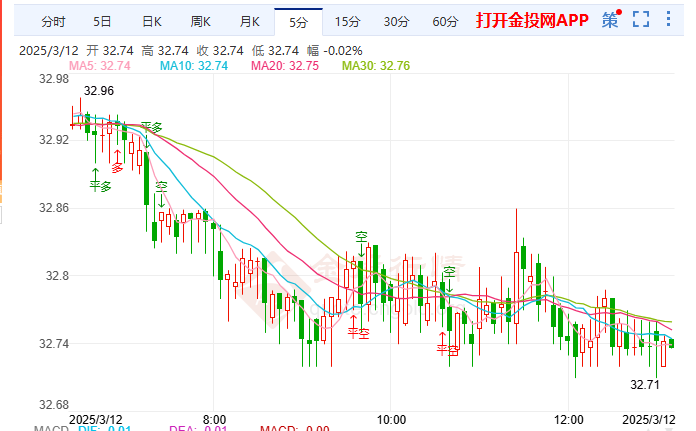Click the MA5: 32.74 legend label

pos(100,66)
